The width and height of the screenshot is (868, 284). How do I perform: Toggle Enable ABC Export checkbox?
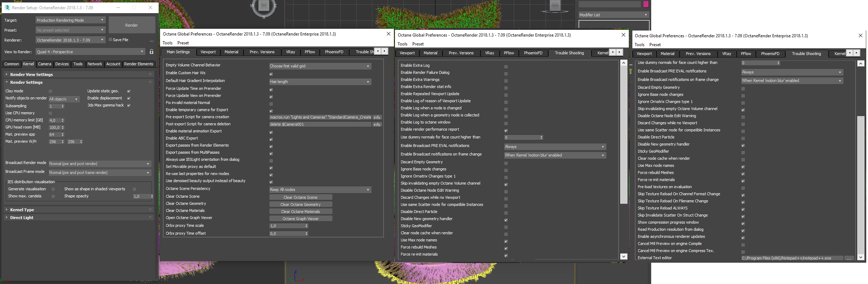point(271,140)
